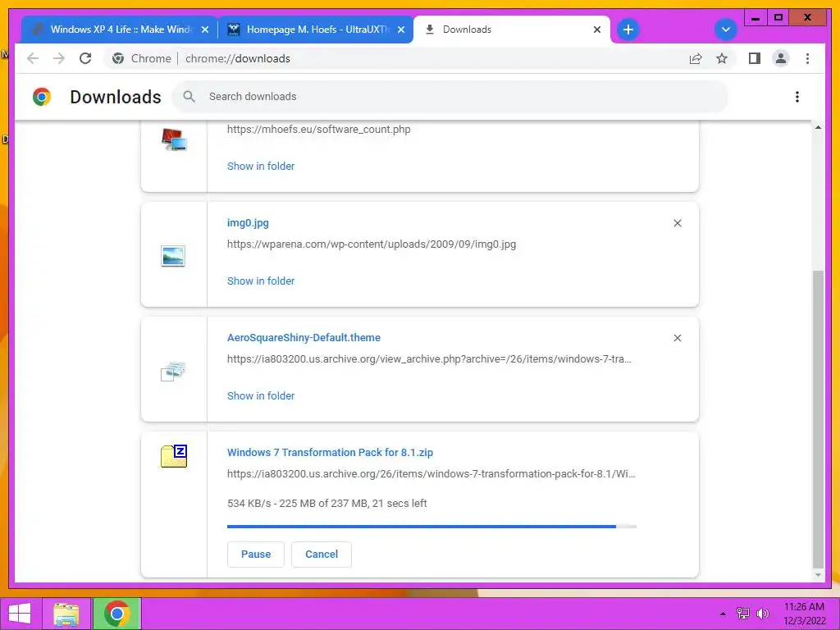Screen dimensions: 840x630
Task: Click the volume speaker tray icon
Action: (762, 614)
